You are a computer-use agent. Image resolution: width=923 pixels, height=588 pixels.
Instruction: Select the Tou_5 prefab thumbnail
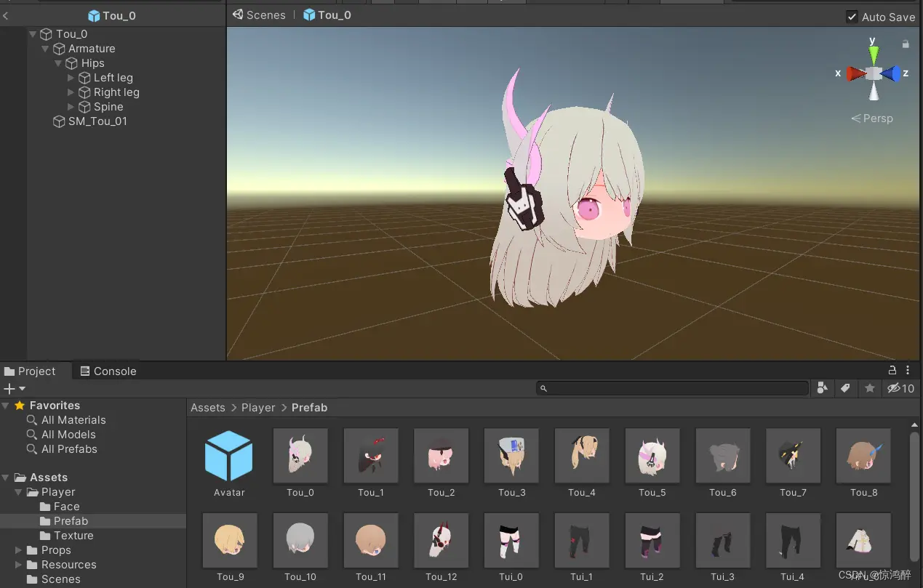click(652, 456)
